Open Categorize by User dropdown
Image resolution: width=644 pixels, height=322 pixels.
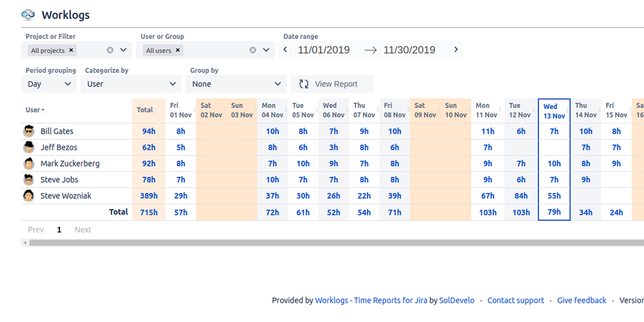131,84
